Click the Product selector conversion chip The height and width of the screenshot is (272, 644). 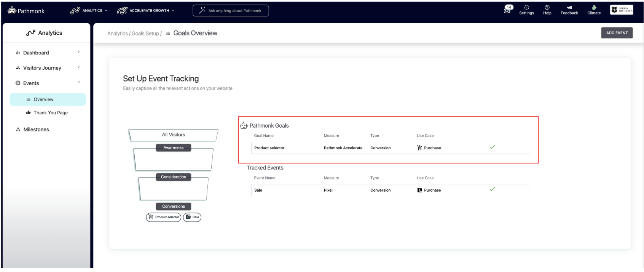click(x=164, y=217)
